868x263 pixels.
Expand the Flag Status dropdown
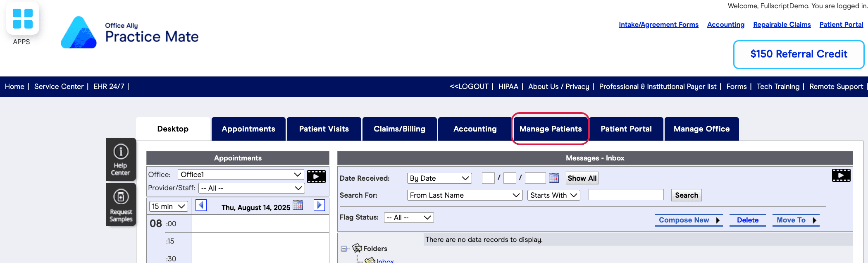tap(409, 218)
